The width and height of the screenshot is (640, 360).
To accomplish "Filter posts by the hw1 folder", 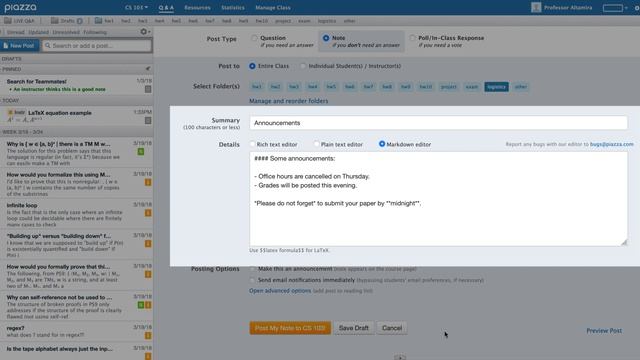I will [109, 21].
